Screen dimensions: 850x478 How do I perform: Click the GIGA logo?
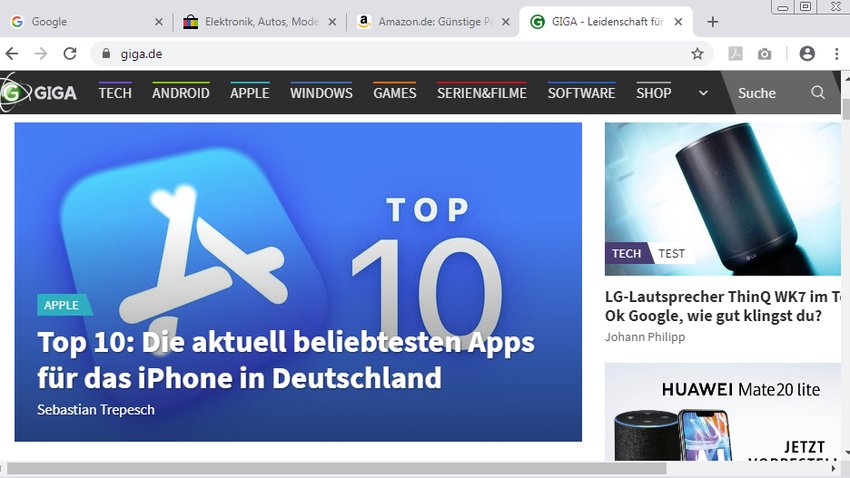click(x=39, y=93)
